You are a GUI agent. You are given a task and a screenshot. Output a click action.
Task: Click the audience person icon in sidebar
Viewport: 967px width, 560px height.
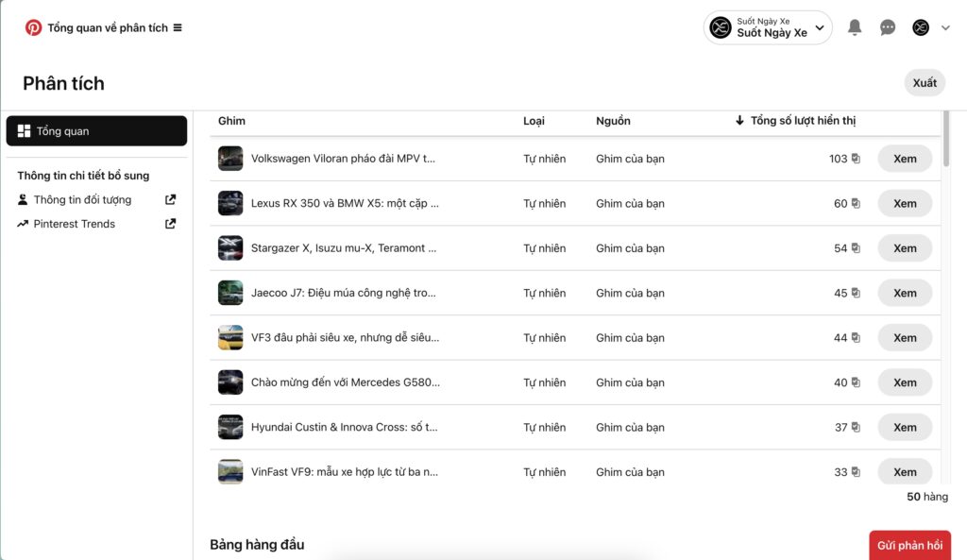pyautogui.click(x=23, y=200)
